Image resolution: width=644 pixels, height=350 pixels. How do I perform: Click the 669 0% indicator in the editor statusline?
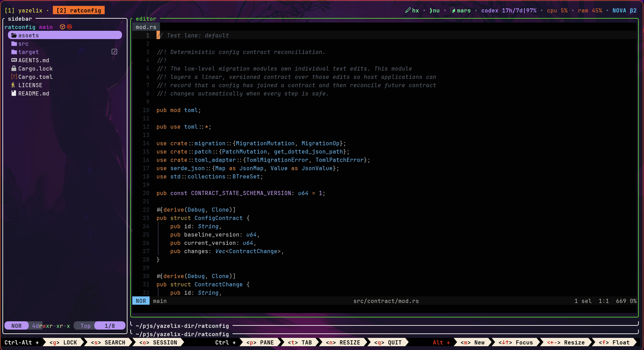[626, 301]
